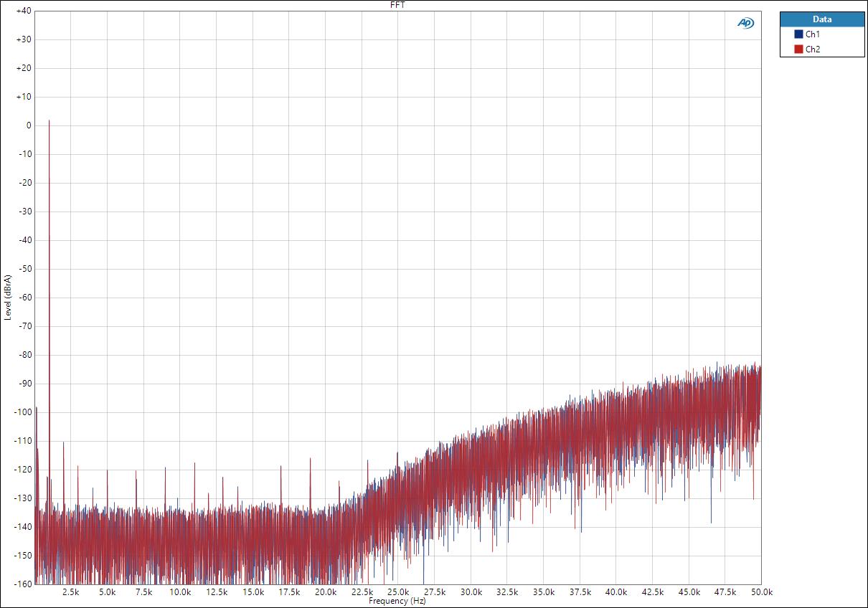Click the 25.0k frequency axis value

click(398, 593)
